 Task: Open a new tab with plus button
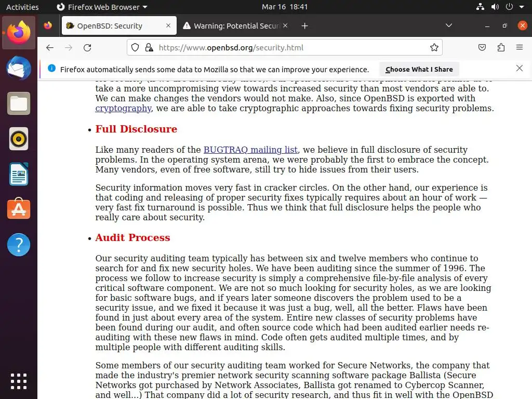coord(304,26)
